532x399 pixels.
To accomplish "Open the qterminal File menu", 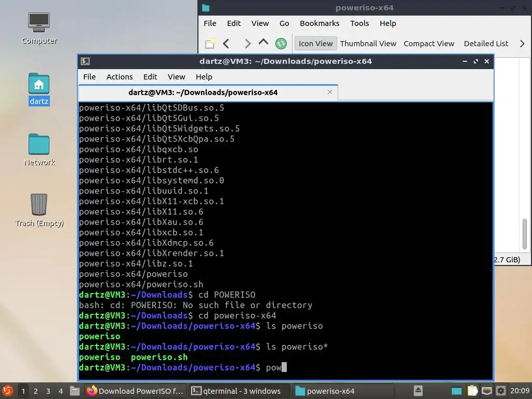I will point(89,77).
